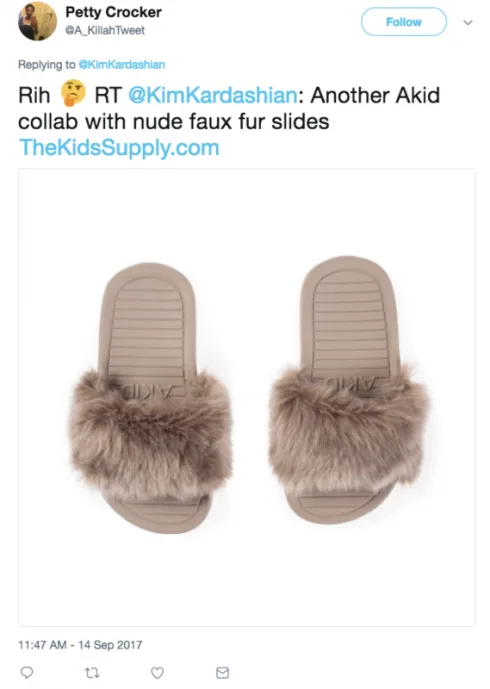490x689 pixels.
Task: Click the direct message envelope icon
Action: pyautogui.click(x=222, y=672)
